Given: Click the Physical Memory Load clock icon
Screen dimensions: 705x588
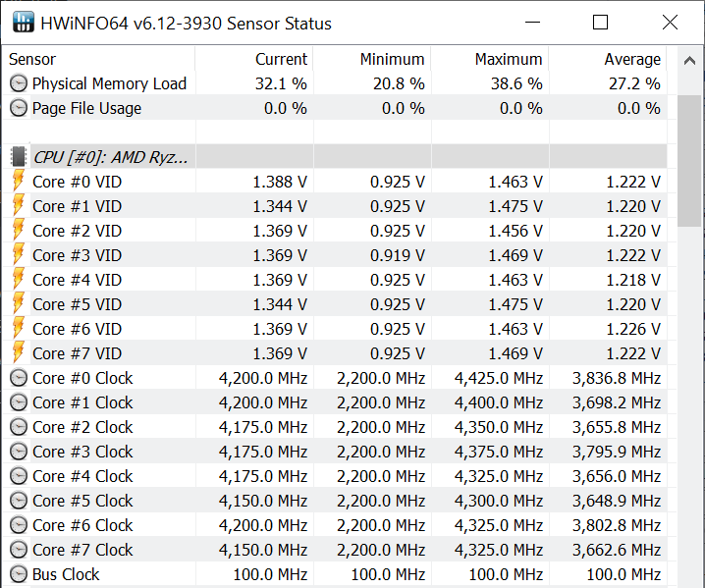Looking at the screenshot, I should [x=19, y=84].
